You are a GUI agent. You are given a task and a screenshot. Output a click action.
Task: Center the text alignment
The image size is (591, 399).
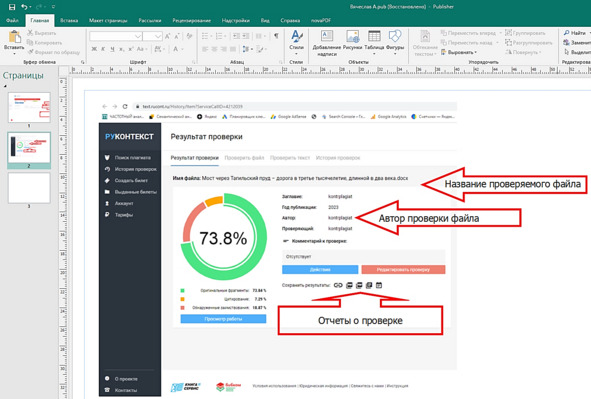[214, 49]
